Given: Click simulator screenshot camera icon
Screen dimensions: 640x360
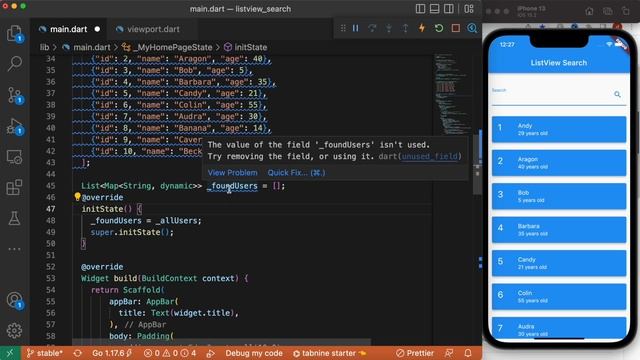Looking at the screenshot, I should 607,11.
